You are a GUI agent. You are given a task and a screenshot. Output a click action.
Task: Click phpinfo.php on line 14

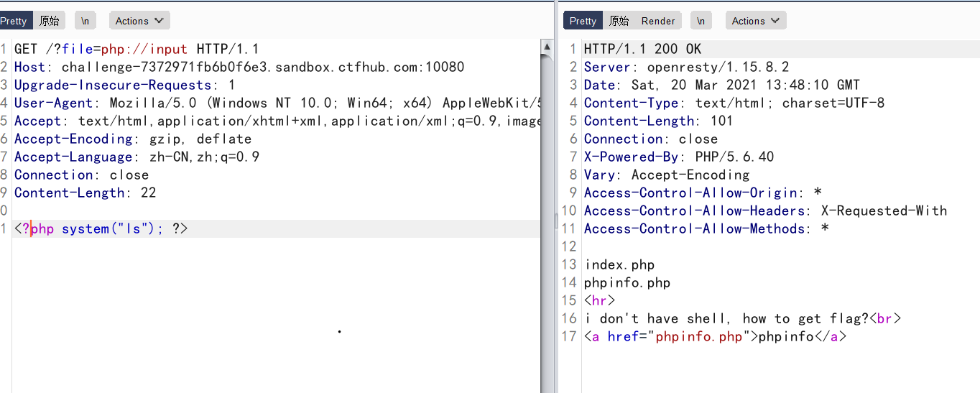[627, 282]
